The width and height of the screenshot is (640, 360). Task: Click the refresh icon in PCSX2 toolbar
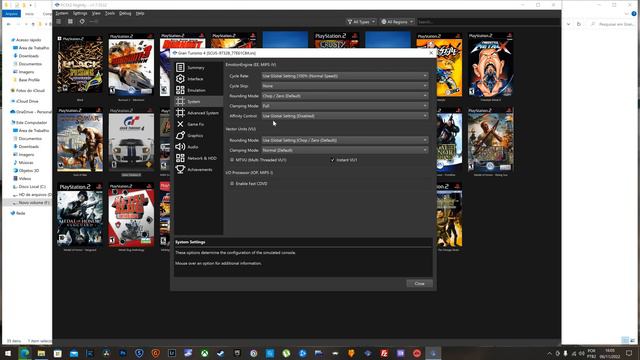coord(82,21)
